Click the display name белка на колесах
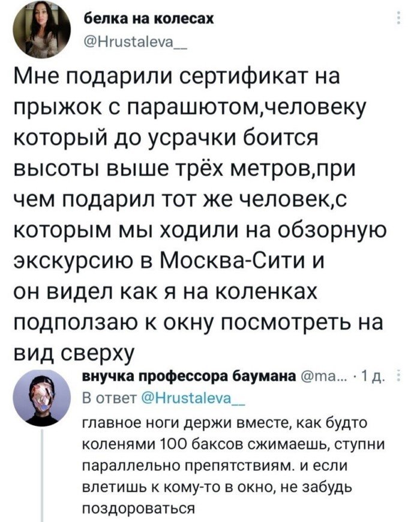 coord(148,19)
